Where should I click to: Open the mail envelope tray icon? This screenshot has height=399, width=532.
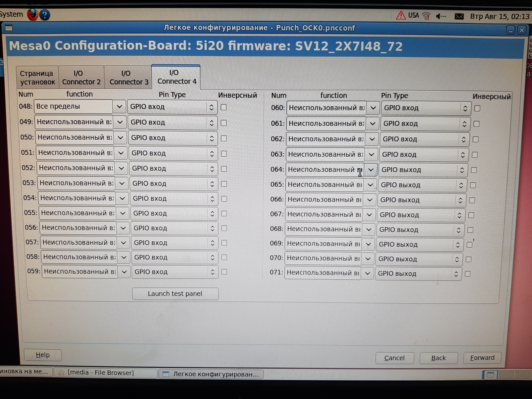[459, 17]
